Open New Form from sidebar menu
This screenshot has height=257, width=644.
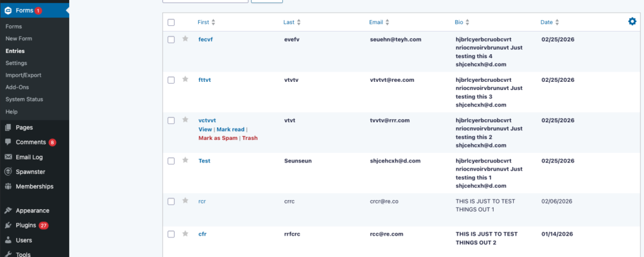19,38
